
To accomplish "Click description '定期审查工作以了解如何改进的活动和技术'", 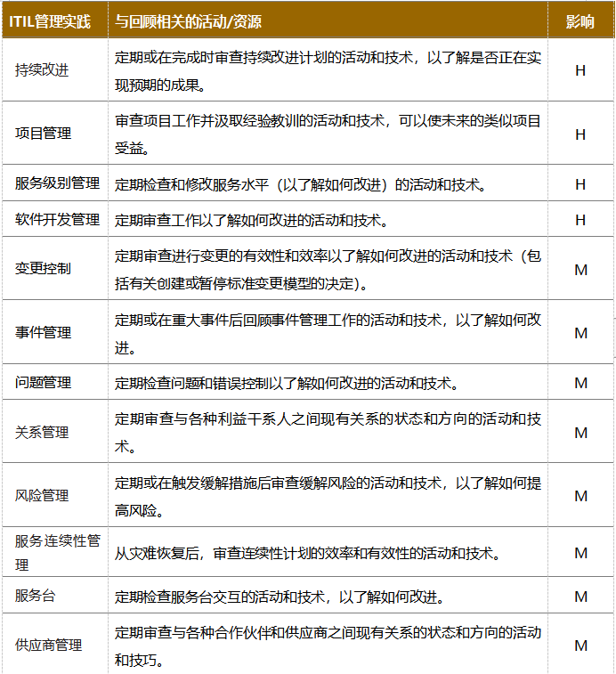I will tap(251, 221).
